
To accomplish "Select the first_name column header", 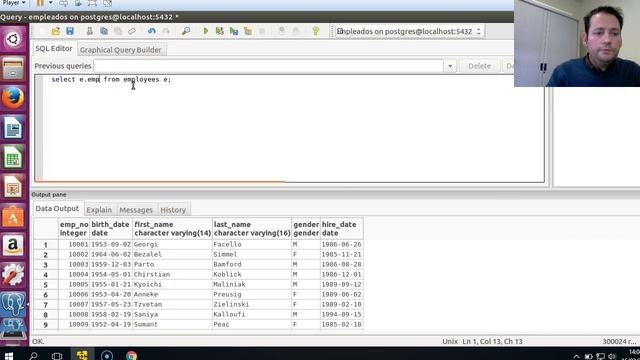I will pyautogui.click(x=172, y=229).
